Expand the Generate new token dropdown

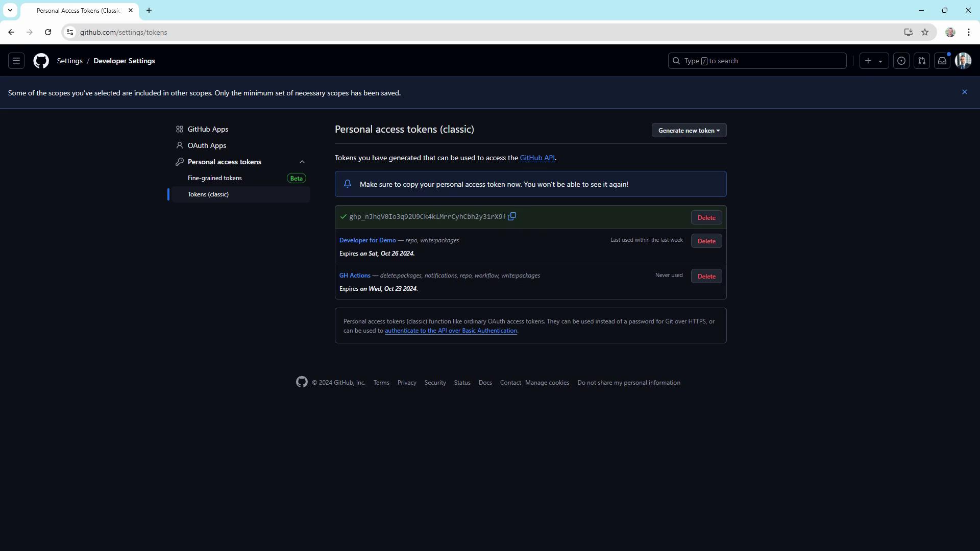[689, 131]
